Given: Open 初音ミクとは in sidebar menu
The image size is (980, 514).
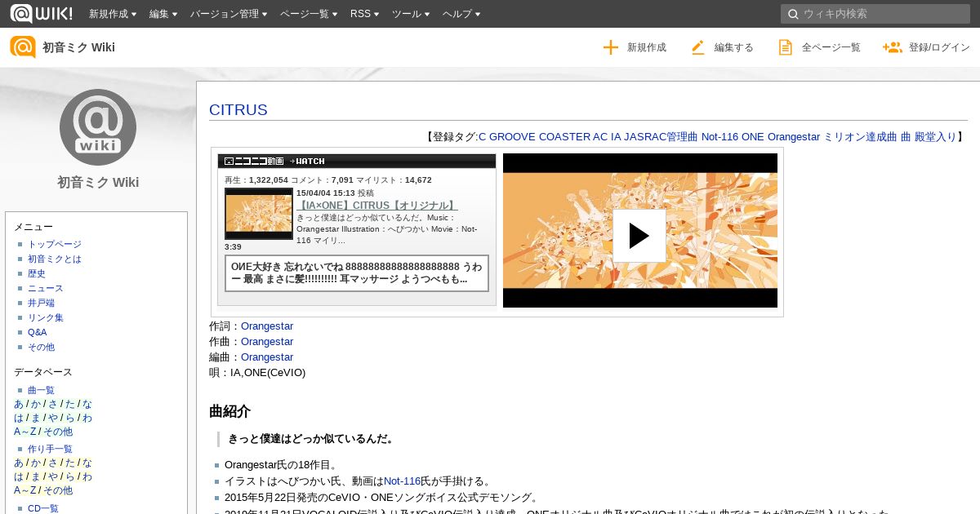Looking at the screenshot, I should 55,259.
